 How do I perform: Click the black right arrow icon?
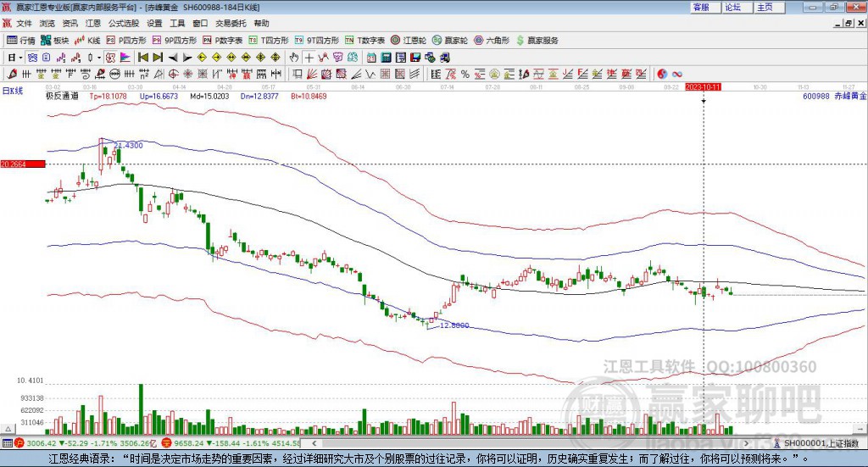tap(187, 58)
